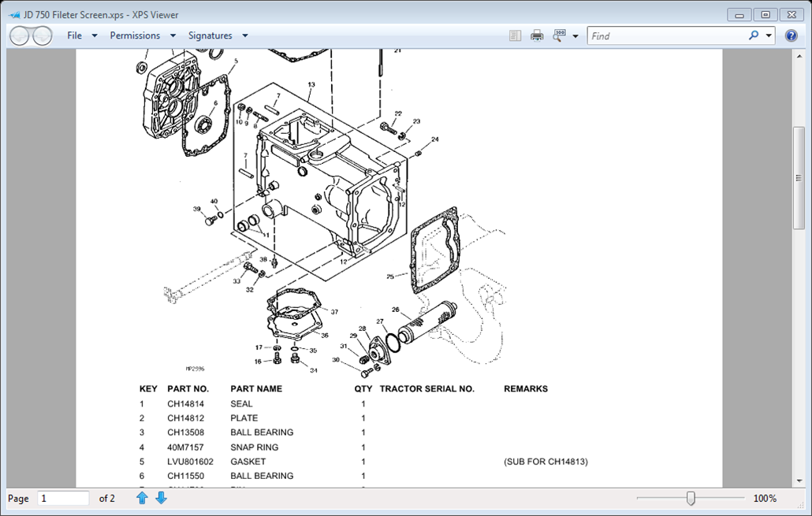Screen dimensions: 812x516
Task: Click the KEY column header
Action: tap(148, 388)
